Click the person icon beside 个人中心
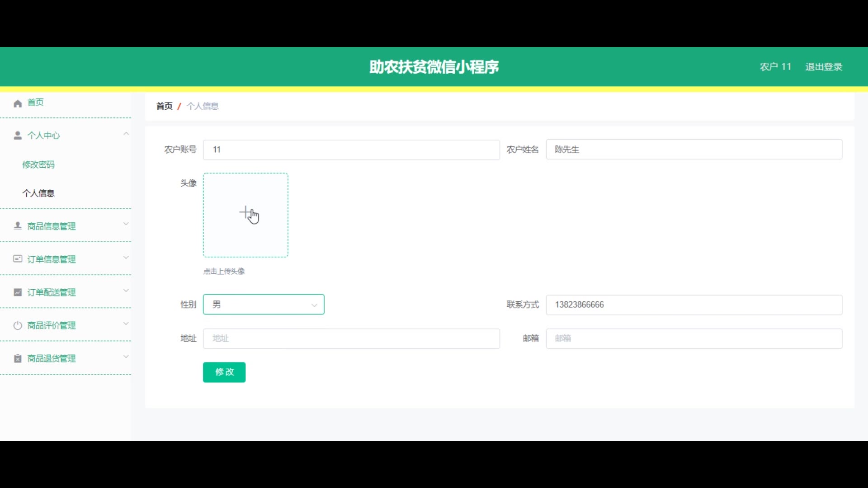The height and width of the screenshot is (488, 868). pyautogui.click(x=18, y=136)
